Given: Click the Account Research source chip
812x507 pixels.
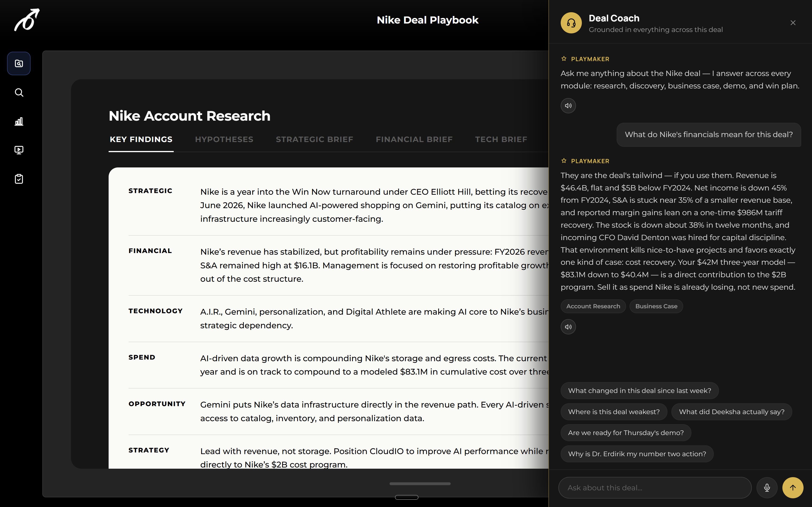Looking at the screenshot, I should [x=593, y=306].
